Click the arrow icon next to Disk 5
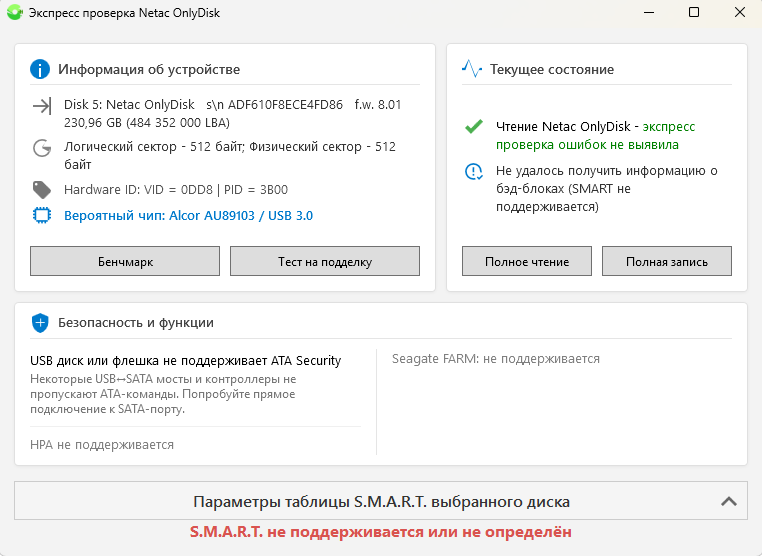The height and width of the screenshot is (556, 762). coord(42,105)
